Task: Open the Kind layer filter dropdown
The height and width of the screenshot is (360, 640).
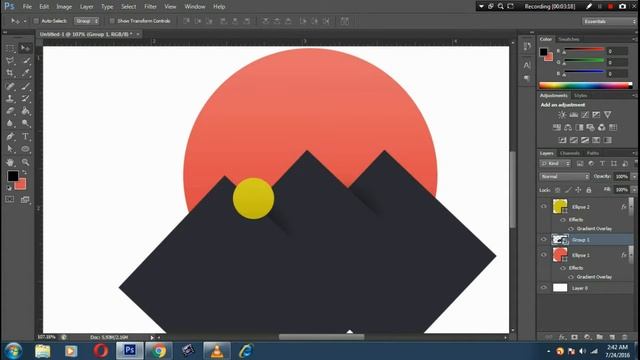Action: [x=555, y=164]
